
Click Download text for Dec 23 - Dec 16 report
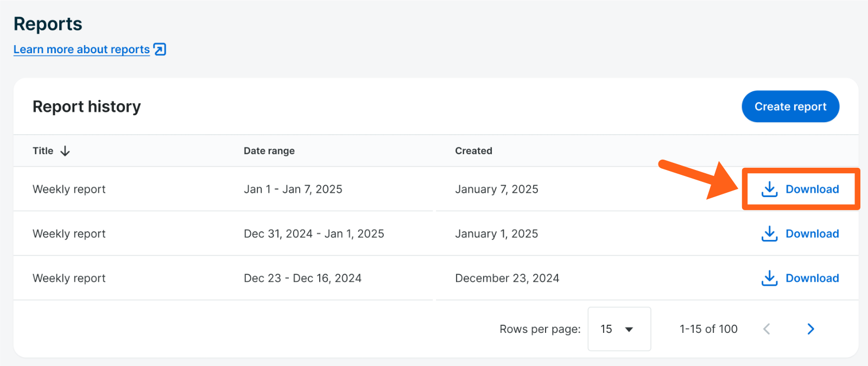coord(812,278)
